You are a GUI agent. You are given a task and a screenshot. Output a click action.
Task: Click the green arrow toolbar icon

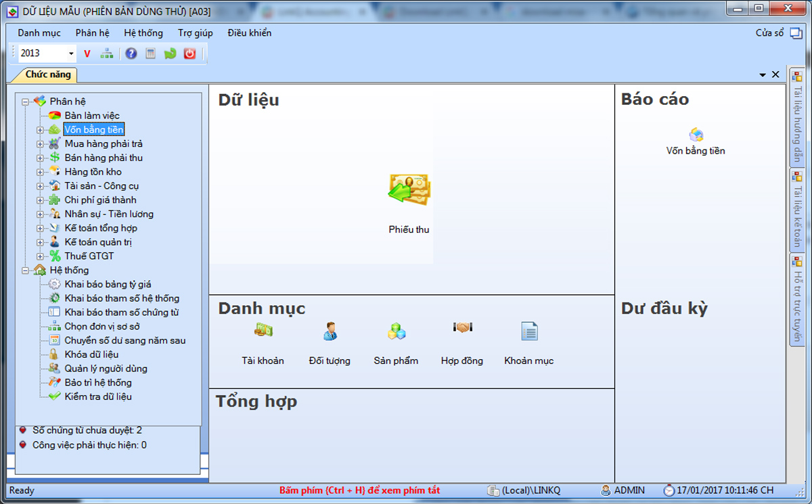170,53
